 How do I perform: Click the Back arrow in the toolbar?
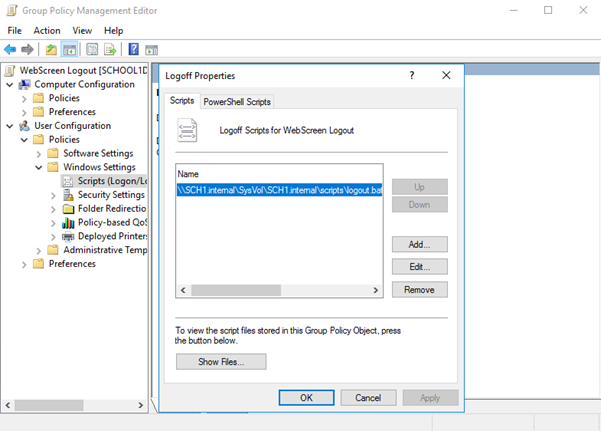(11, 49)
